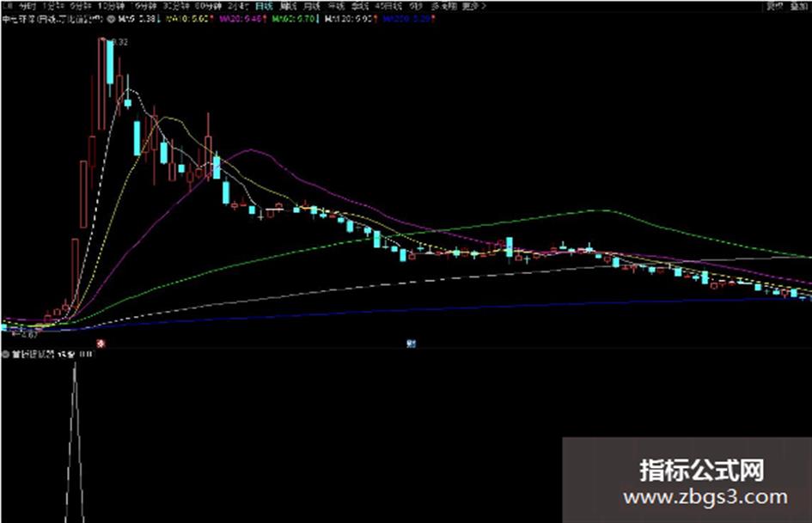Click the stock name title above chart
This screenshot has height=523, width=812.
tap(52, 19)
